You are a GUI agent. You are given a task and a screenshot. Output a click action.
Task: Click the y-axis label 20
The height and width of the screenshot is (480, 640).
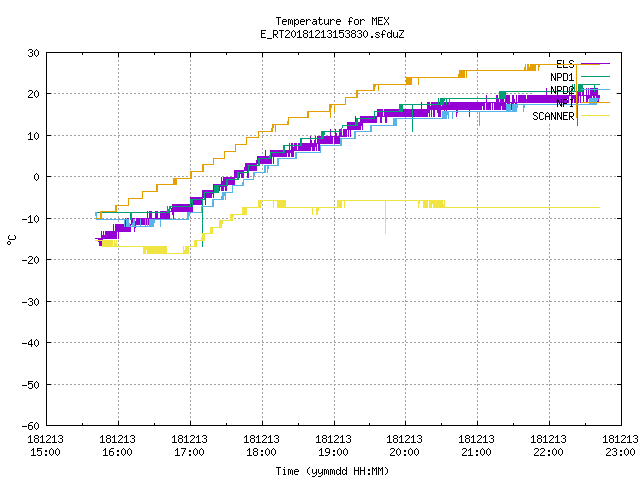[x=33, y=94]
